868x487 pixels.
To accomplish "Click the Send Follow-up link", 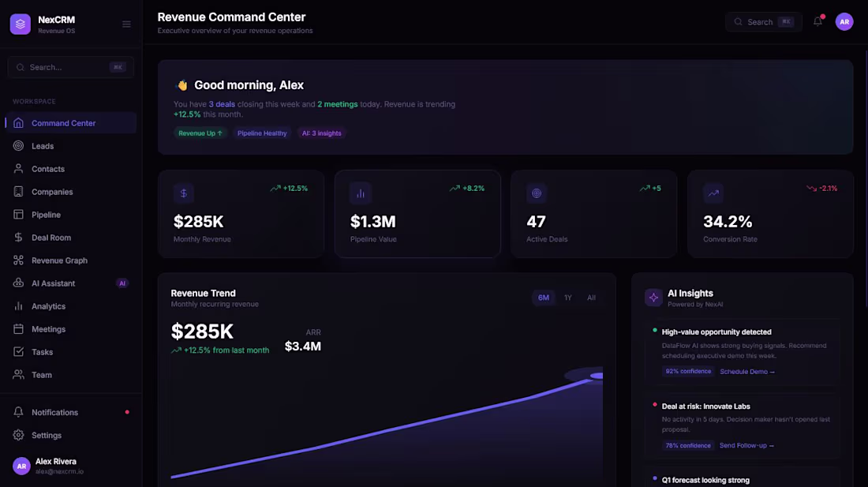I will coord(746,445).
